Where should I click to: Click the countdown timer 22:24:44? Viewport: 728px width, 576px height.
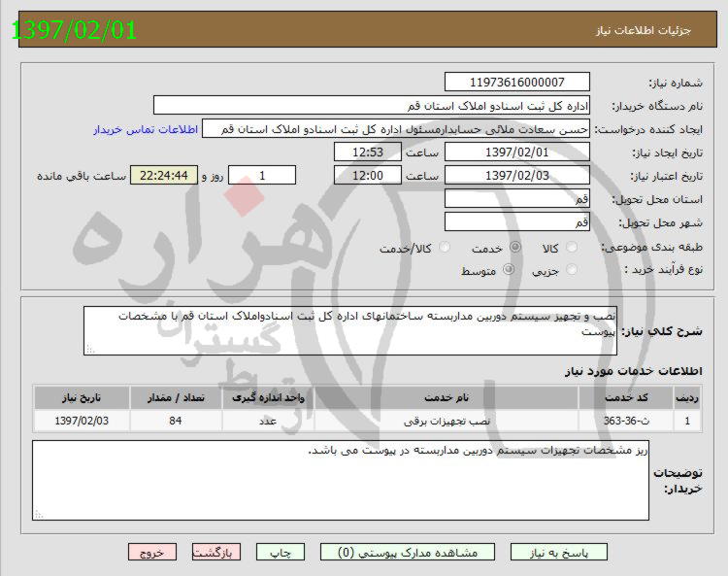pyautogui.click(x=164, y=175)
